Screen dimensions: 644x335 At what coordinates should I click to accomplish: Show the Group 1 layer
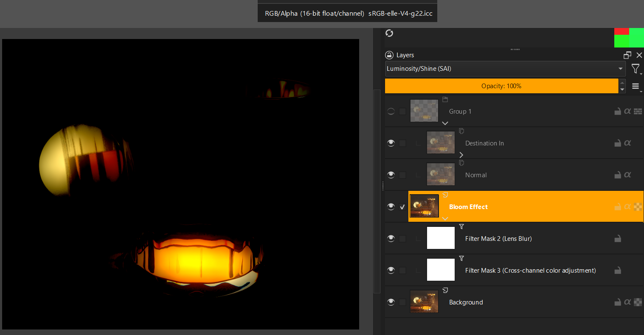coord(391,112)
